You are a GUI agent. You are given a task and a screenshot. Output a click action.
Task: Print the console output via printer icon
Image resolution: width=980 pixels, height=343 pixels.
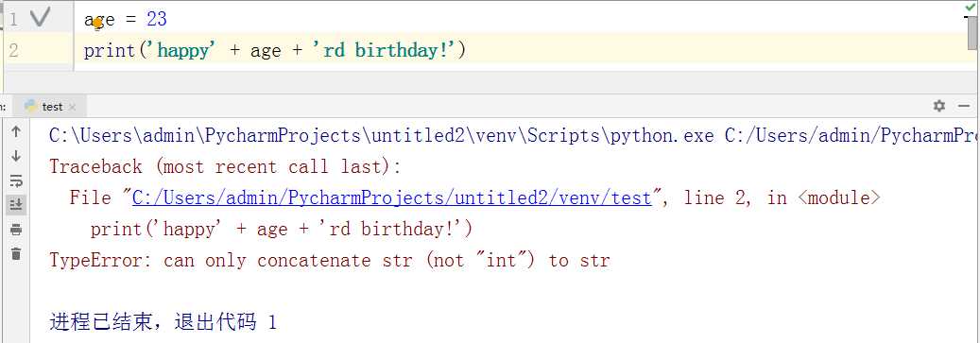tap(16, 230)
